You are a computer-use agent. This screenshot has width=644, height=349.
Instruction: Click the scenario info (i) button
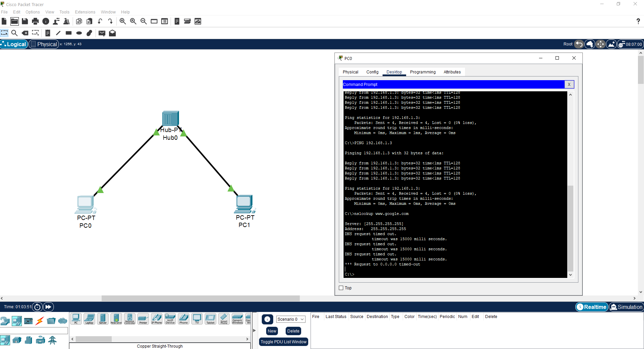point(267,319)
